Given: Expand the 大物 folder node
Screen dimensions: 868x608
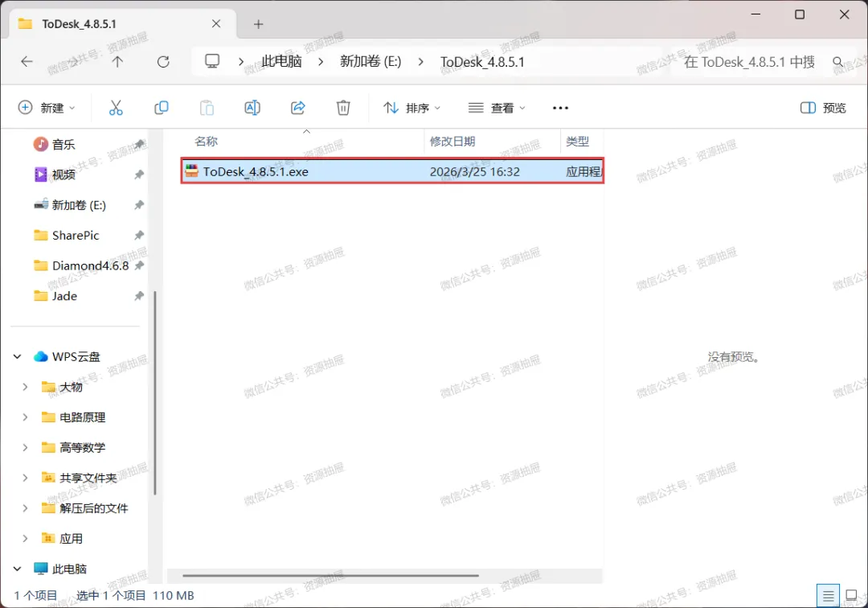Looking at the screenshot, I should click(x=25, y=387).
